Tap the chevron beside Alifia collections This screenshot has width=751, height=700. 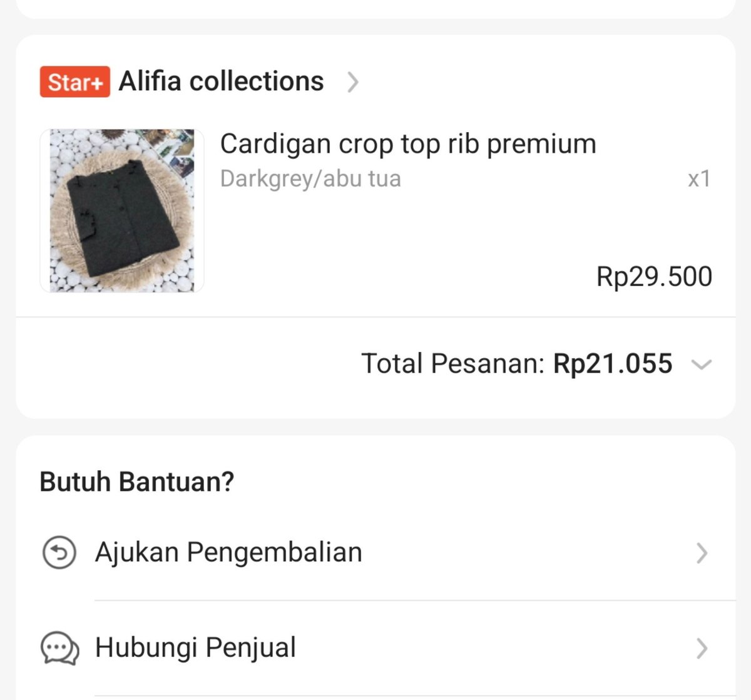pos(353,82)
